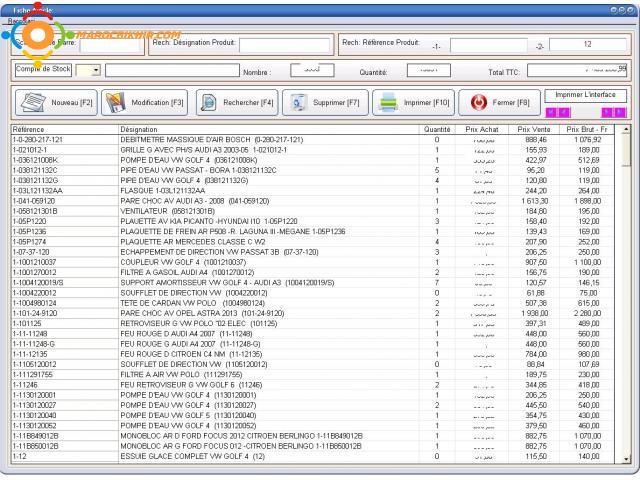Select ECHAPPEMENT DE DIRECTION VW PASSAT 3B
Viewport: 640px width, 480px height.
(x=312, y=252)
